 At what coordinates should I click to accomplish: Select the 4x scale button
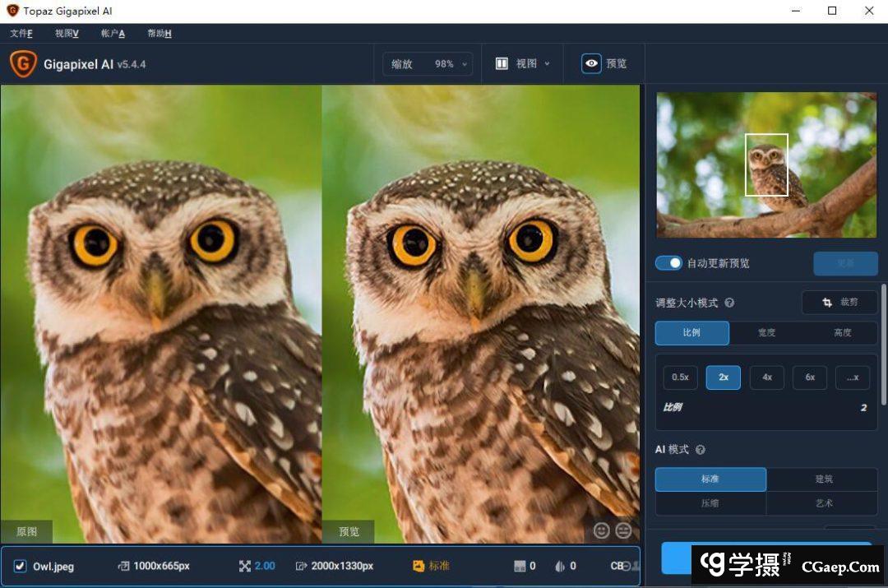pyautogui.click(x=766, y=377)
